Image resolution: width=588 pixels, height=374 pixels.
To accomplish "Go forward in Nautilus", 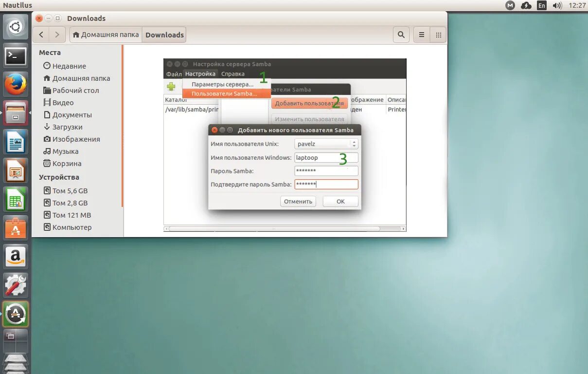I will (57, 35).
